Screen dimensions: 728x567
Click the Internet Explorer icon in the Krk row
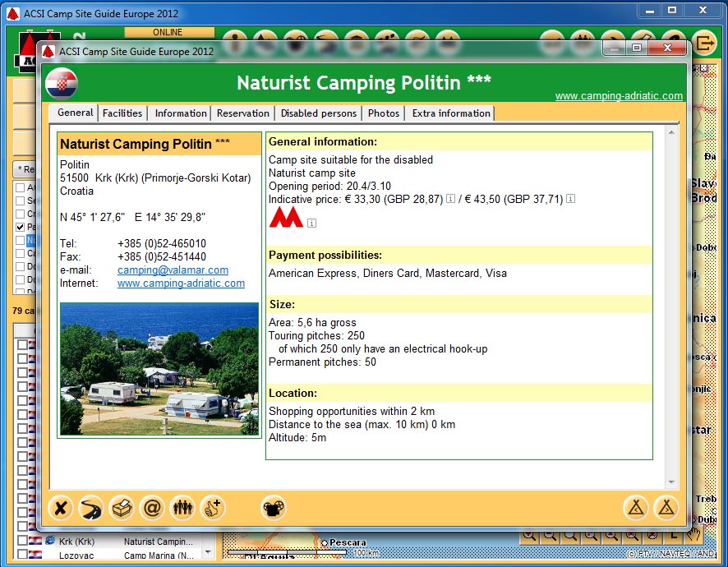49,541
